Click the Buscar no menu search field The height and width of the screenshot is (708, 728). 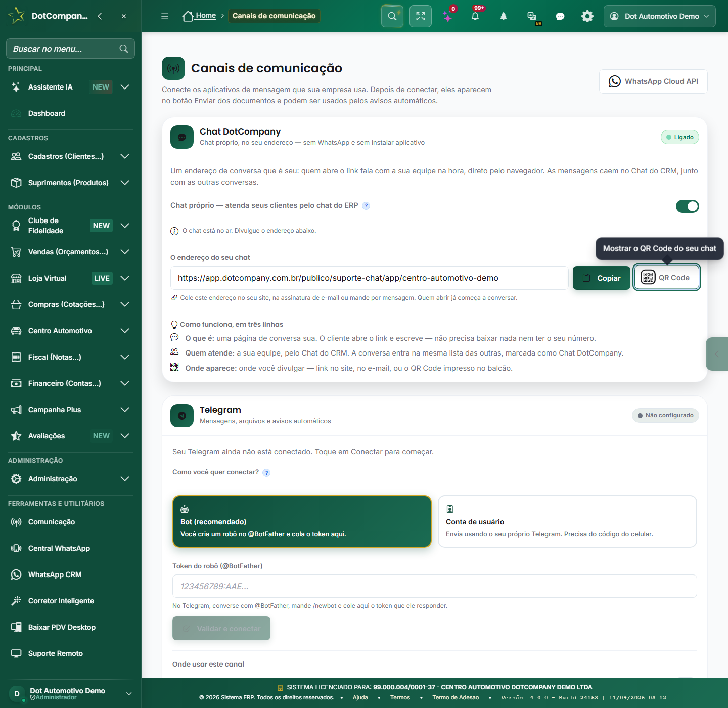point(70,49)
